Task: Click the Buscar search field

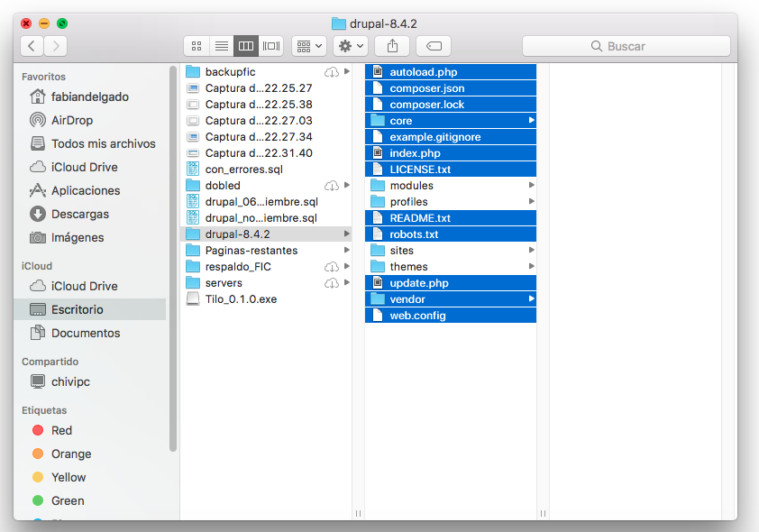Action: tap(626, 46)
